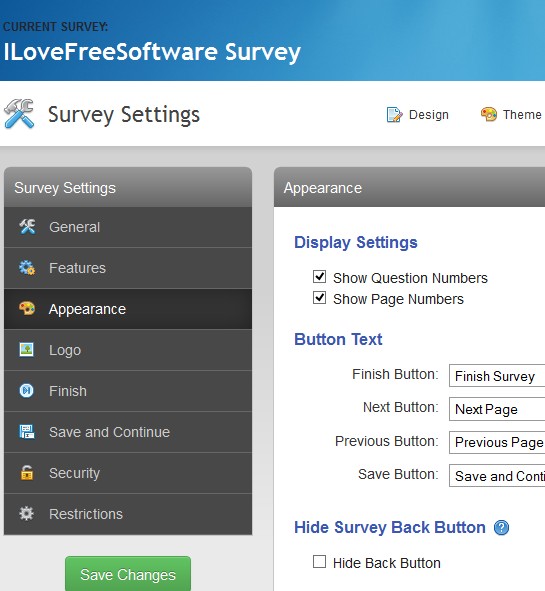Click the CURRENT SURVEY label
This screenshot has height=591, width=545.
point(55,27)
